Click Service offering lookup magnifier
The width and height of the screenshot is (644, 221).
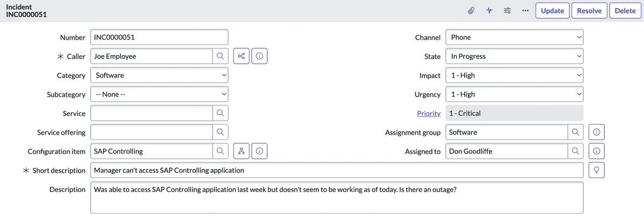coord(220,132)
